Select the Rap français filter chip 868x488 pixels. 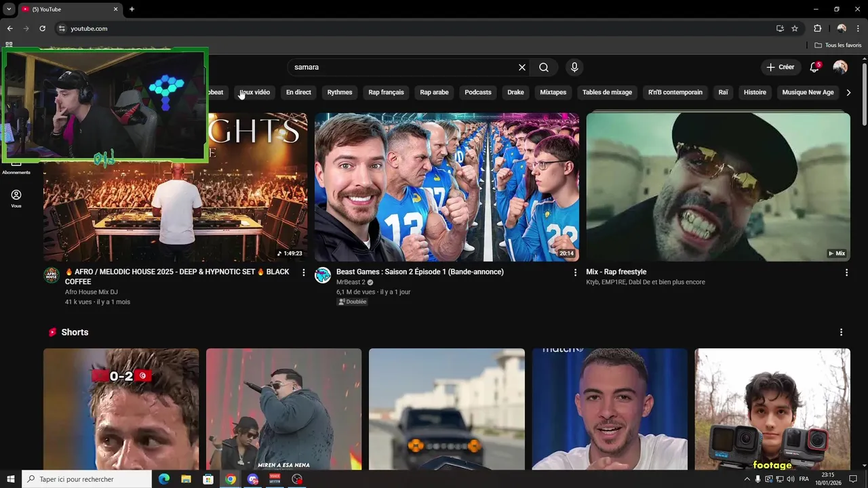tap(386, 92)
